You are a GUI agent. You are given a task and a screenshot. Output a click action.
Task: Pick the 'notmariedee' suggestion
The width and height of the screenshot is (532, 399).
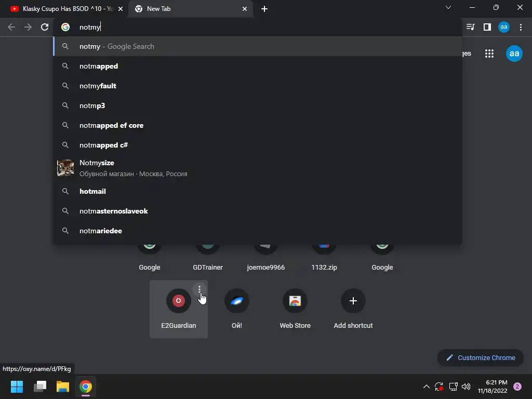258,231
